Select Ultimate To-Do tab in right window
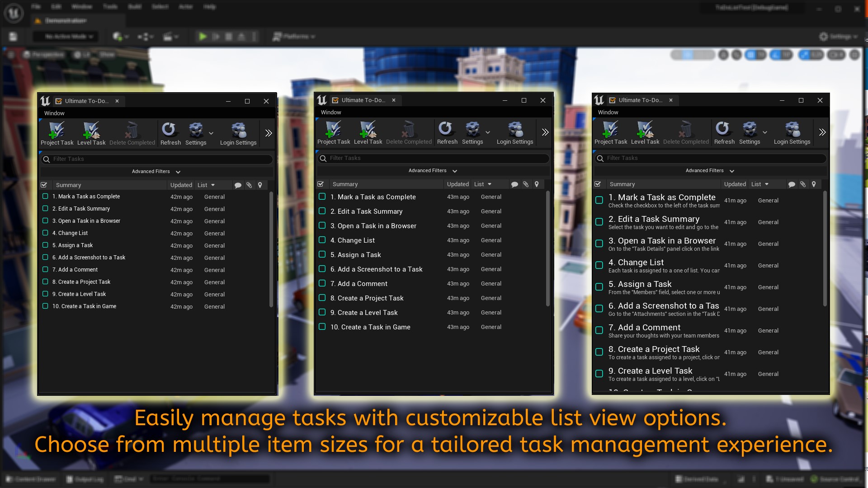This screenshot has width=868, height=488. tap(640, 100)
